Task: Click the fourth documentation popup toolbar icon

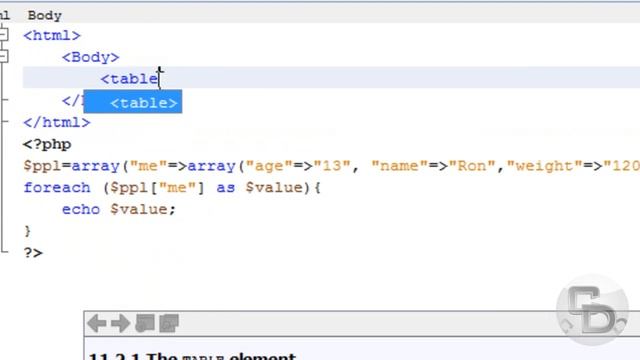Action: 169,323
